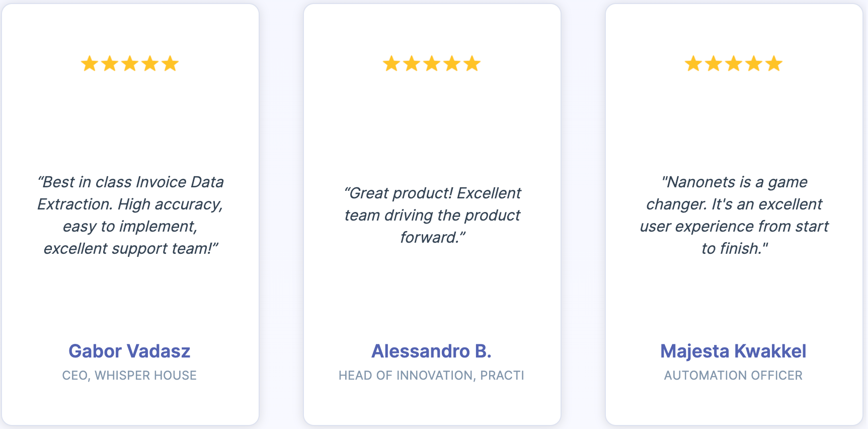Click the first star in Alessandro B.'s rating
The image size is (868, 429).
[x=391, y=64]
